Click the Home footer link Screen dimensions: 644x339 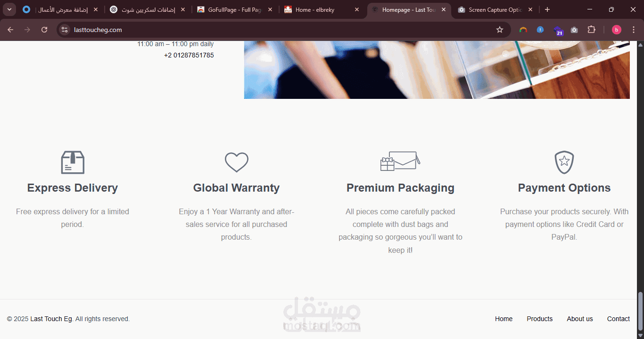pyautogui.click(x=504, y=319)
